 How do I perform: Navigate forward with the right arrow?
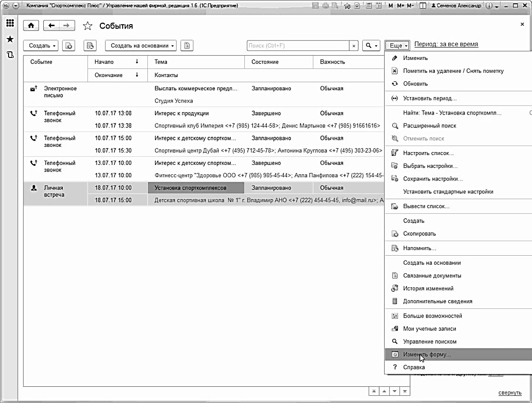(67, 26)
